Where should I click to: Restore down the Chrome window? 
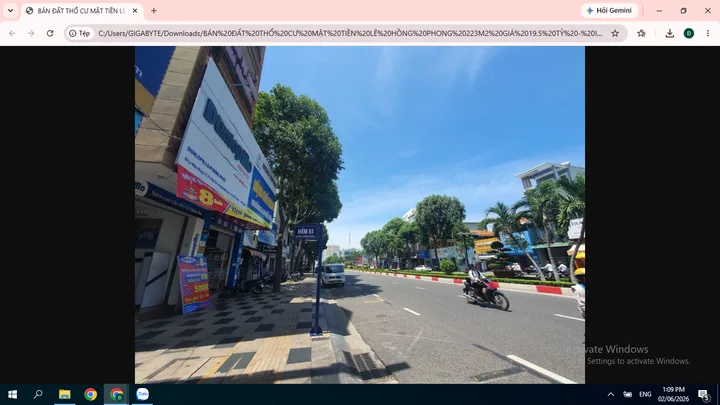[x=683, y=11]
